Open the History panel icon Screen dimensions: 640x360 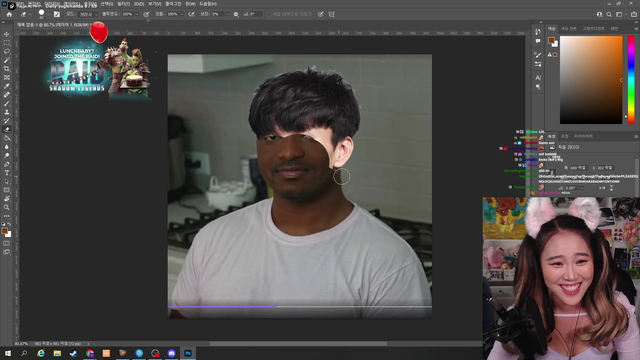point(538,32)
